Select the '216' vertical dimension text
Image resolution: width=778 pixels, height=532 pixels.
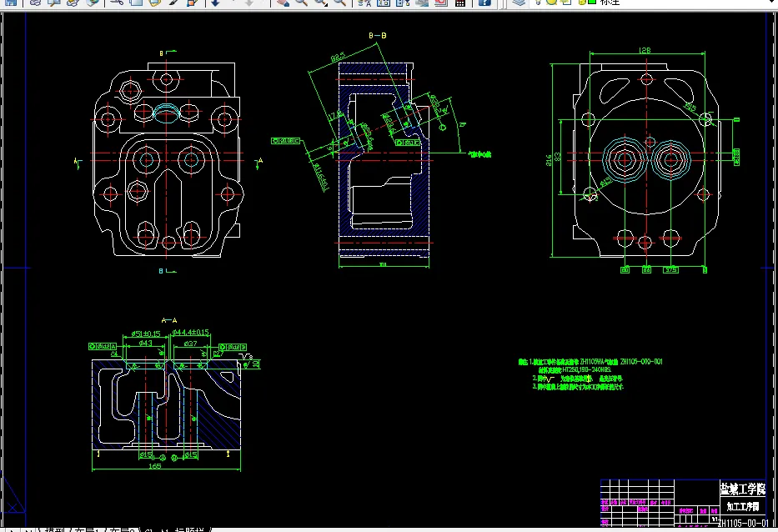(x=549, y=160)
